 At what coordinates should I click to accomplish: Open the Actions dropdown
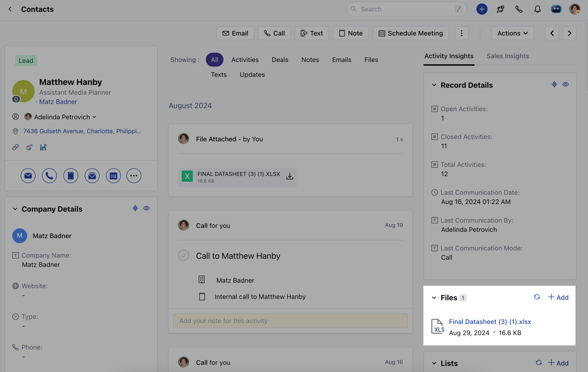click(x=513, y=33)
